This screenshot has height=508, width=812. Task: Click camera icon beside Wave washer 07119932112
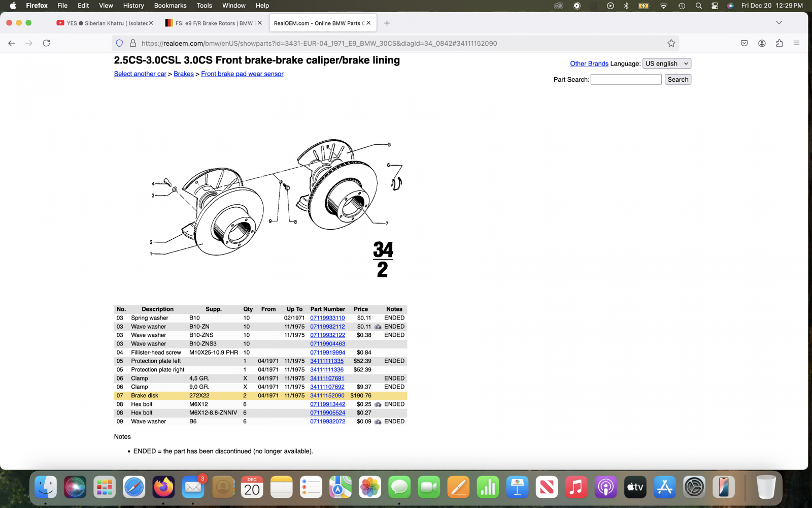[x=378, y=327]
